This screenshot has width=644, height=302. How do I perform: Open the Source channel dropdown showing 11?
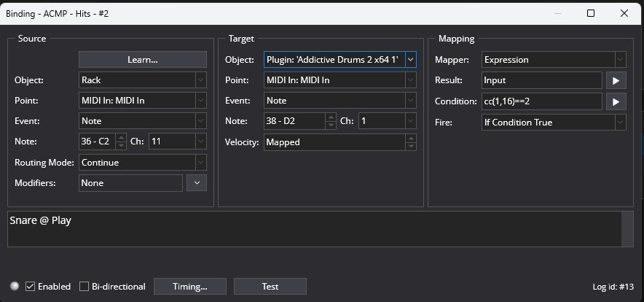(x=178, y=142)
